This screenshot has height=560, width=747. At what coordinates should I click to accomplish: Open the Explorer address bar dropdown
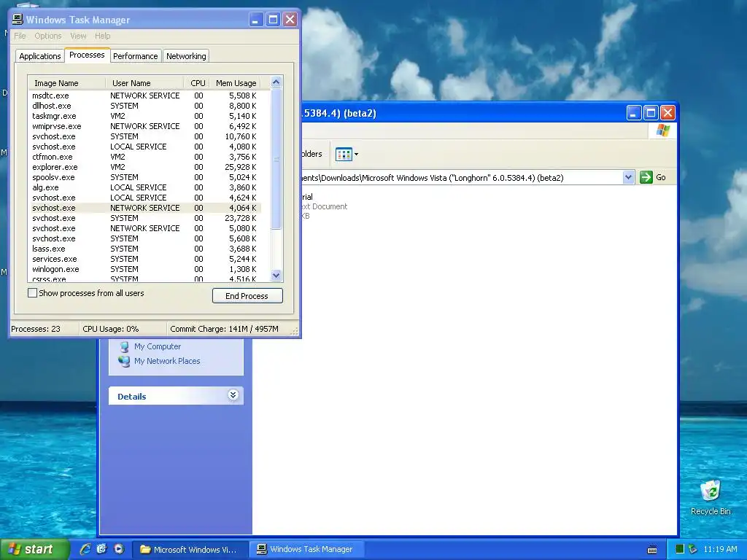pos(628,178)
